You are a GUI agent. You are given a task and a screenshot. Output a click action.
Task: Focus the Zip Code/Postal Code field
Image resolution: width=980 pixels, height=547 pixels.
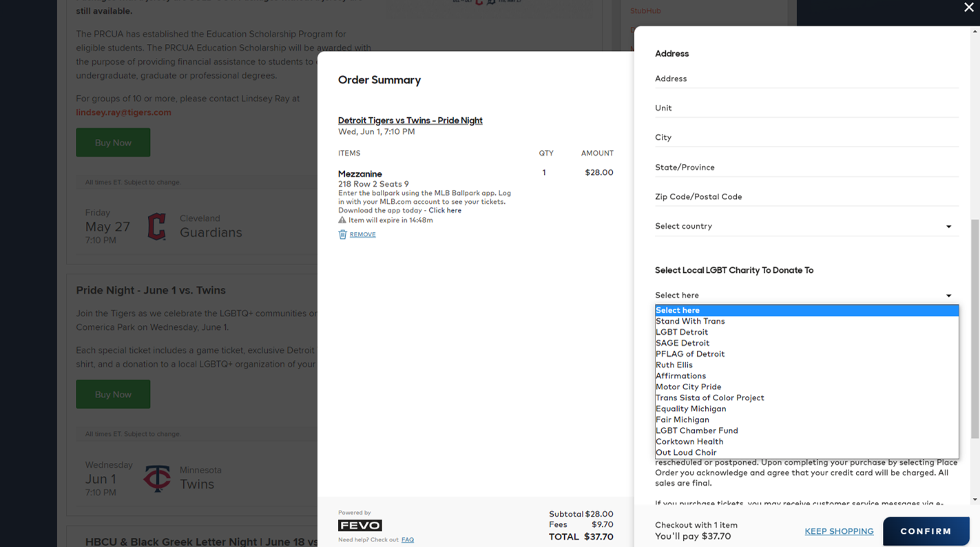(x=806, y=196)
